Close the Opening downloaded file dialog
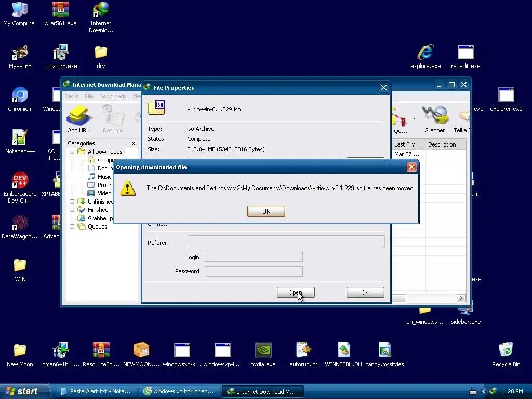This screenshot has width=532, height=399. 411,167
